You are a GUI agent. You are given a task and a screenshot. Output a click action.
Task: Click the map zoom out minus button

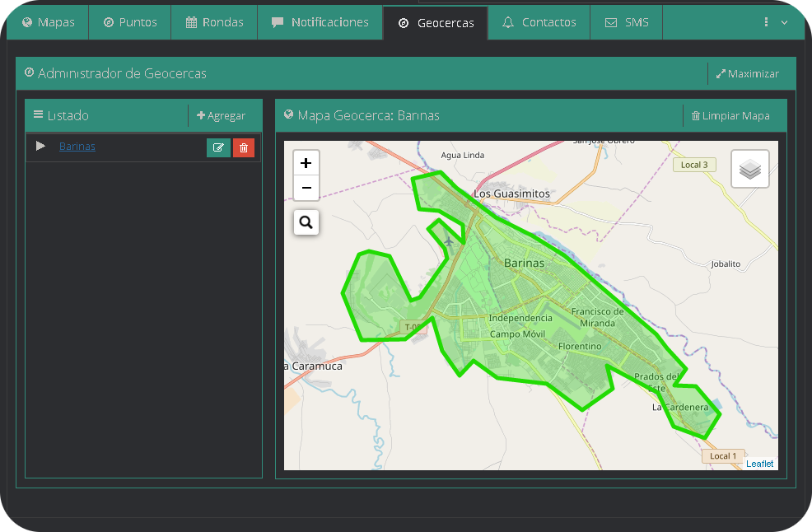click(306, 189)
